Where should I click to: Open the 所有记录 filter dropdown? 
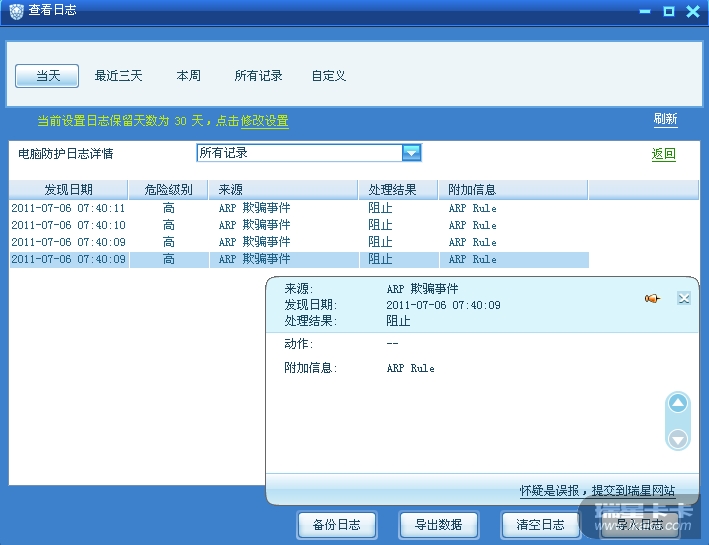pyautogui.click(x=411, y=153)
